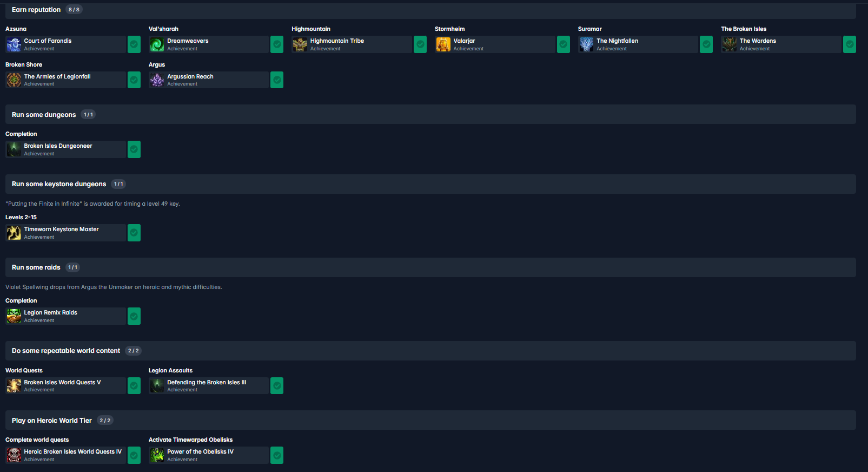Toggle the Defending the Broken Isles III check

coord(277,386)
